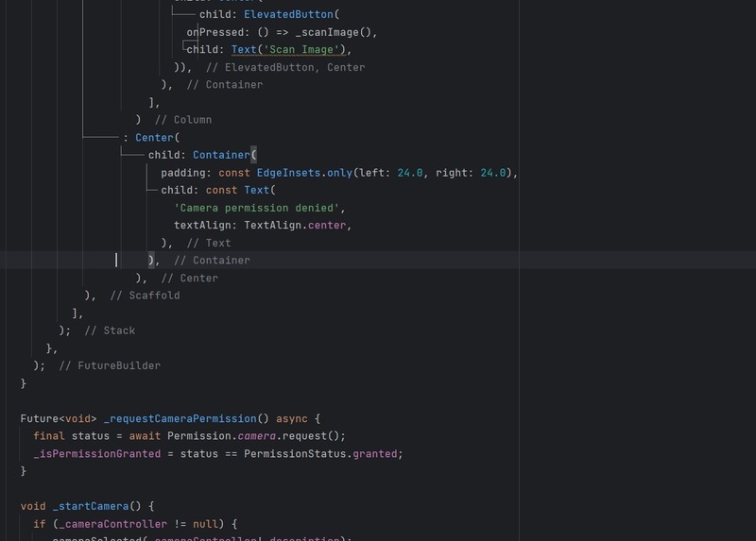Viewport: 756px width, 541px height.
Task: Click the _startCamera method name
Action: (x=91, y=506)
